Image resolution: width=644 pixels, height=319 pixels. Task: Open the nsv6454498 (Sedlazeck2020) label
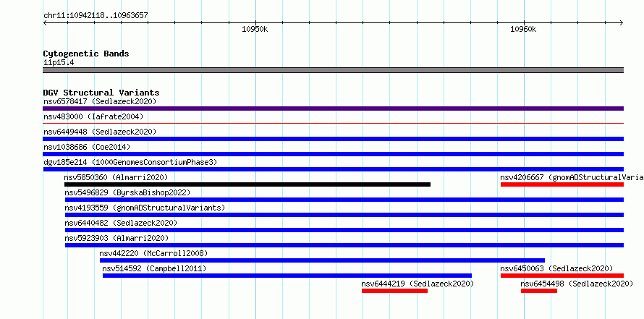577,284
